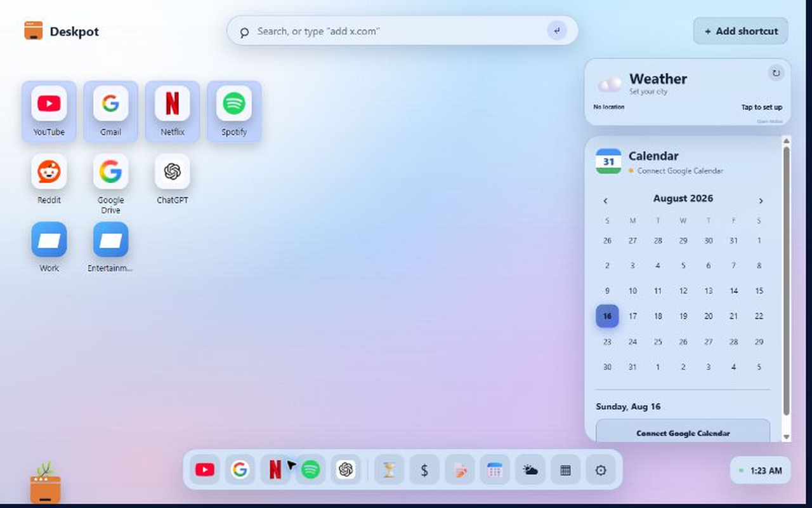
Task: Open the Netflix shortcut in the grid
Action: (x=172, y=111)
